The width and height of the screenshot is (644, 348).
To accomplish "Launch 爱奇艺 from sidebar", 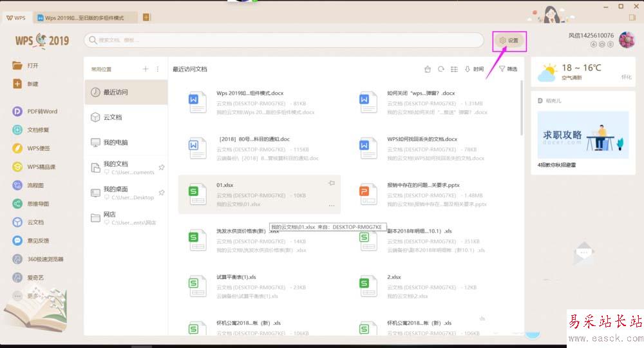I will (28, 278).
